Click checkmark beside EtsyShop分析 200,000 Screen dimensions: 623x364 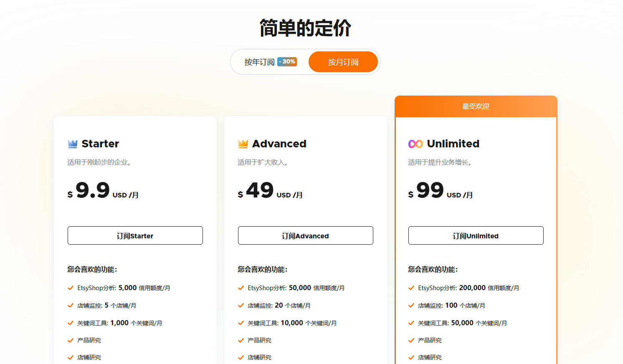[411, 288]
